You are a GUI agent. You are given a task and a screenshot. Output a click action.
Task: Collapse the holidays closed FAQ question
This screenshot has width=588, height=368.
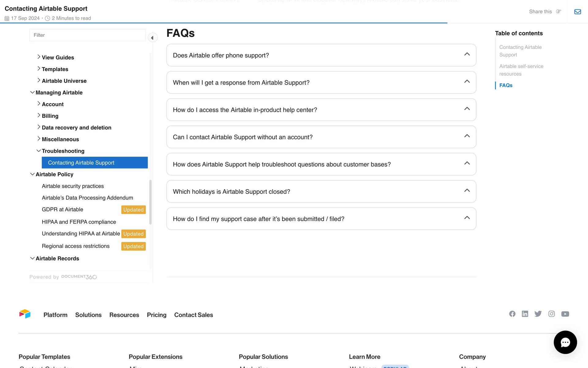(467, 190)
